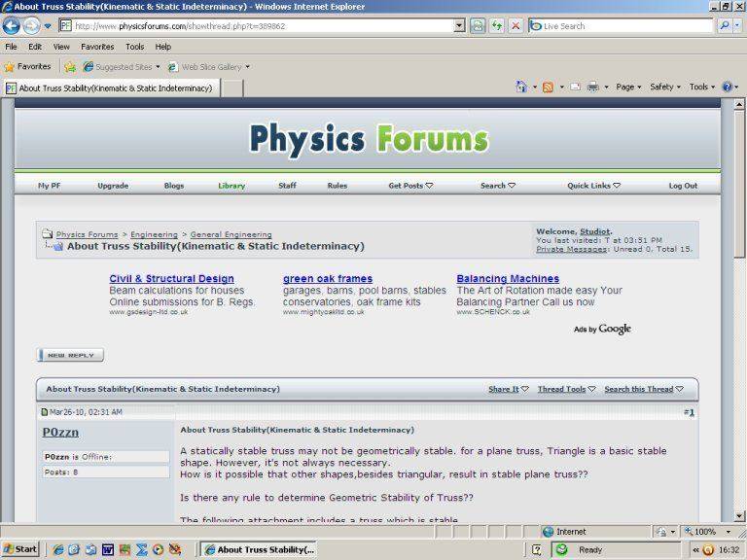Click the Civil & Structural Design ad link
Viewport: 747px width, 560px height.
(171, 279)
